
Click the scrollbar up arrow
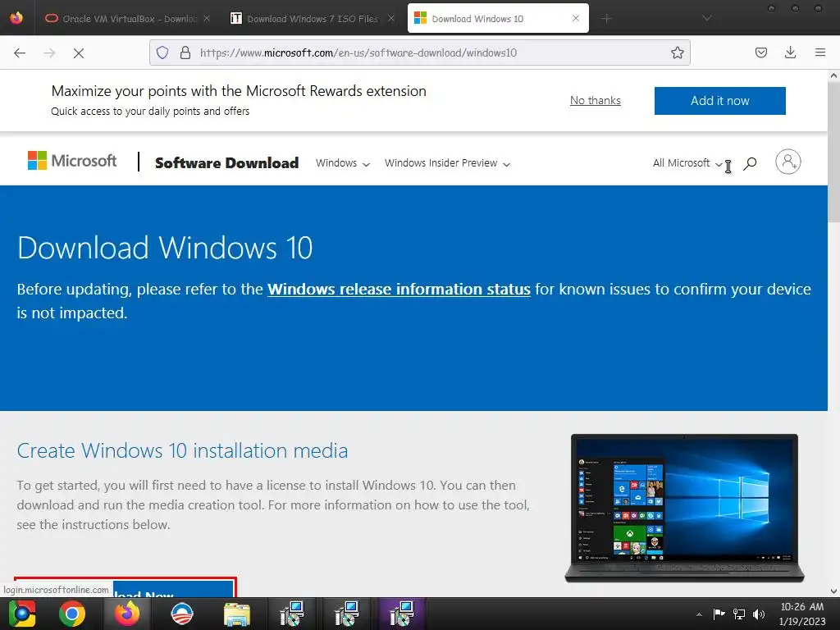(x=833, y=75)
